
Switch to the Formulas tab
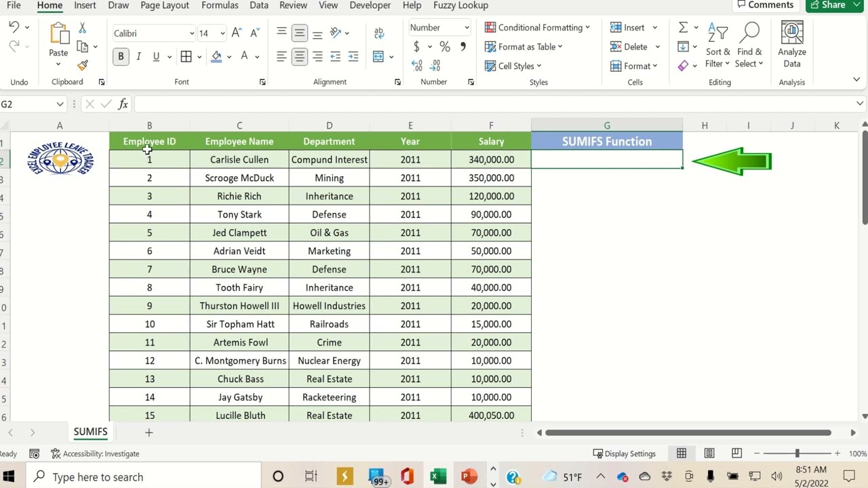pyautogui.click(x=220, y=5)
